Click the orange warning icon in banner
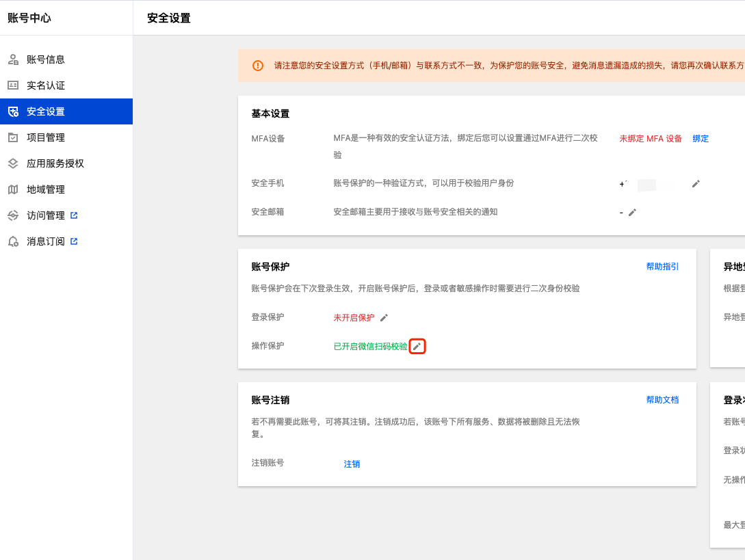The width and height of the screenshot is (745, 560). (x=257, y=66)
